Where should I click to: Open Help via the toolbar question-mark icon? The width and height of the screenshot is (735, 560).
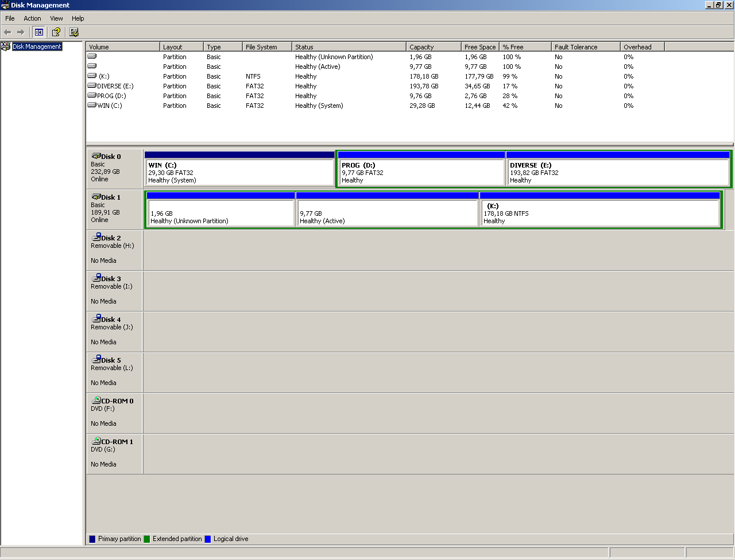[56, 32]
